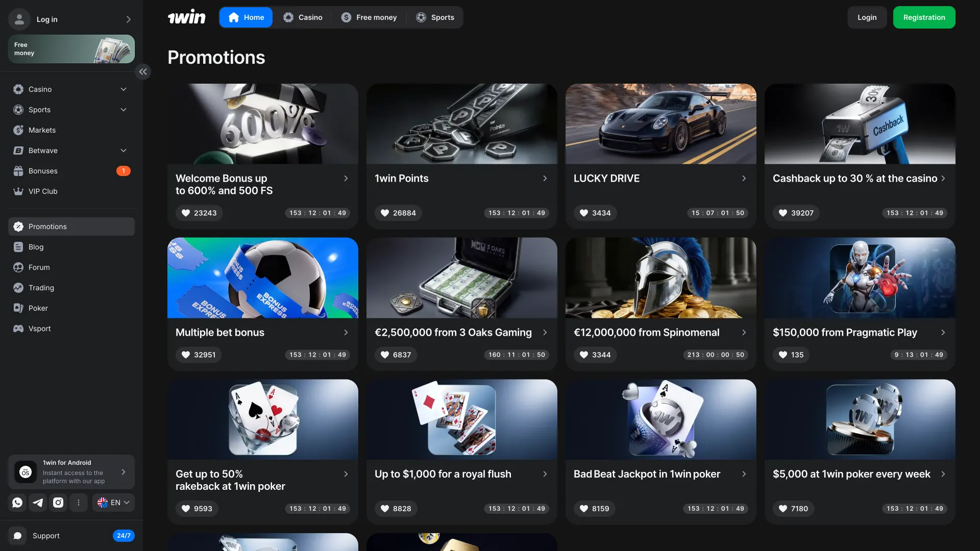The height and width of the screenshot is (551, 980).
Task: Open the Free money top tab
Action: [369, 17]
